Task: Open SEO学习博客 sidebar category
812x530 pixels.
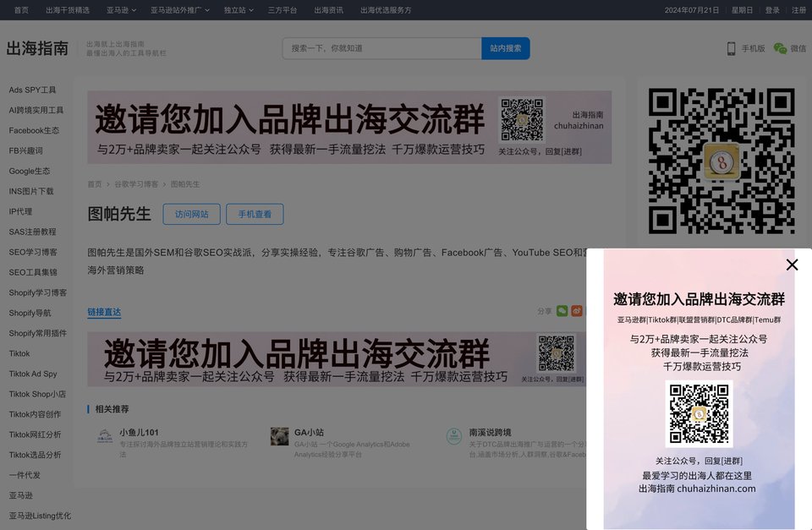Action: point(33,252)
